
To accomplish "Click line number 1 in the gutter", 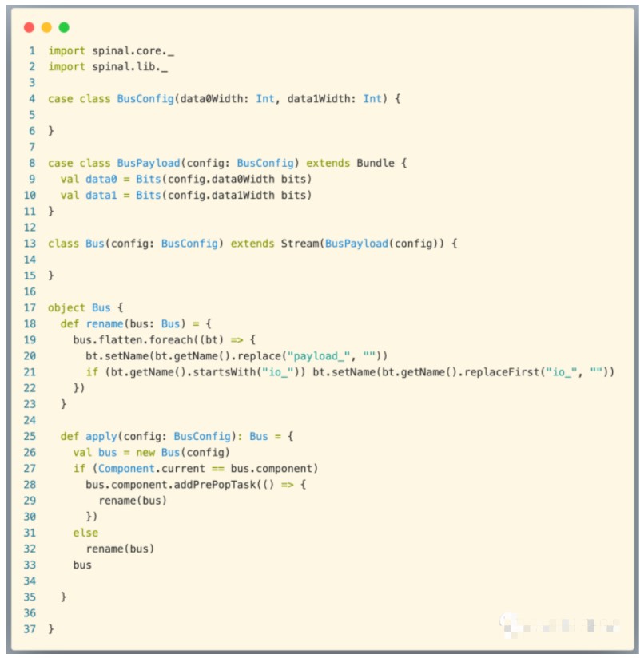I will [x=32, y=50].
